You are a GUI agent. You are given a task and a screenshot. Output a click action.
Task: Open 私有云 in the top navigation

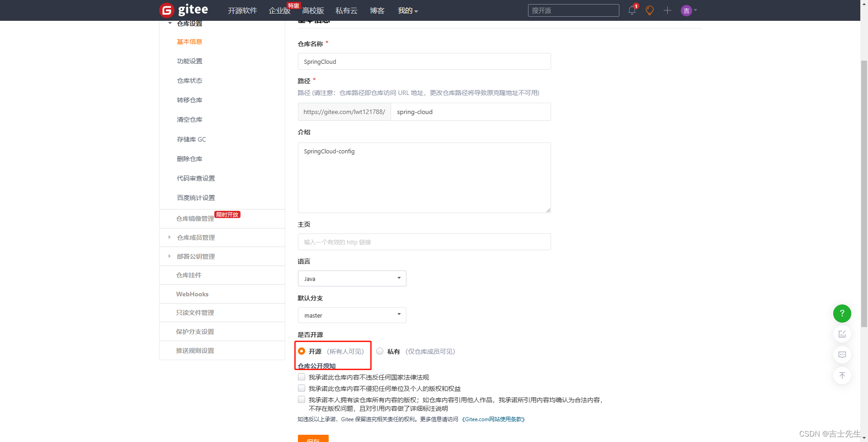tap(346, 10)
